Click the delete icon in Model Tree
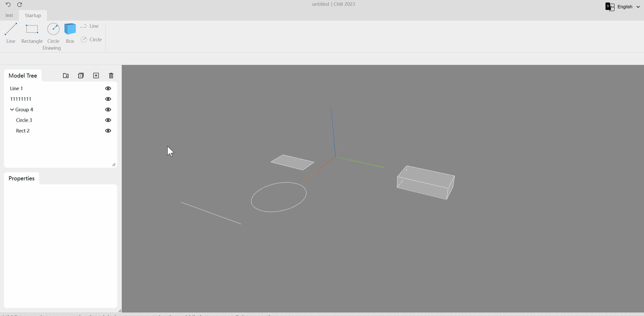 (111, 76)
